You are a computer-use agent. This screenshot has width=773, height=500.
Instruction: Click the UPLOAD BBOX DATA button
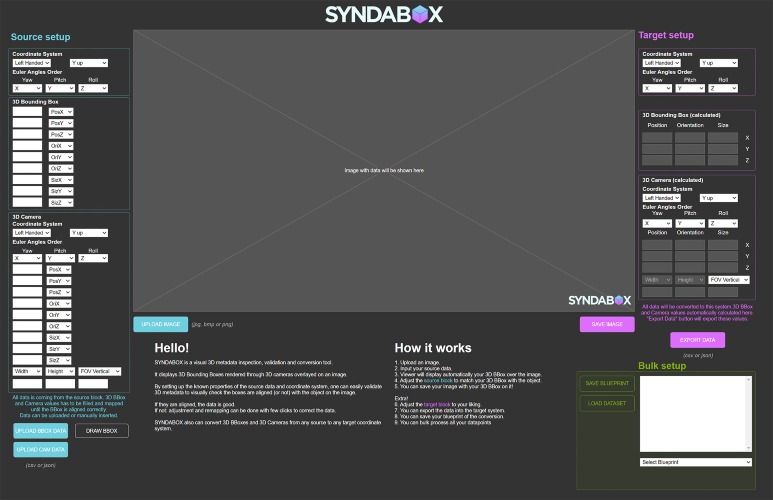click(40, 430)
